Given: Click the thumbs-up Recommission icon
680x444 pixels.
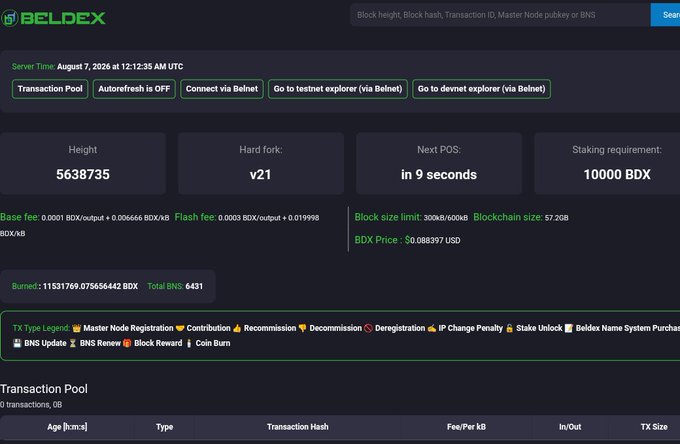Looking at the screenshot, I should point(237,328).
